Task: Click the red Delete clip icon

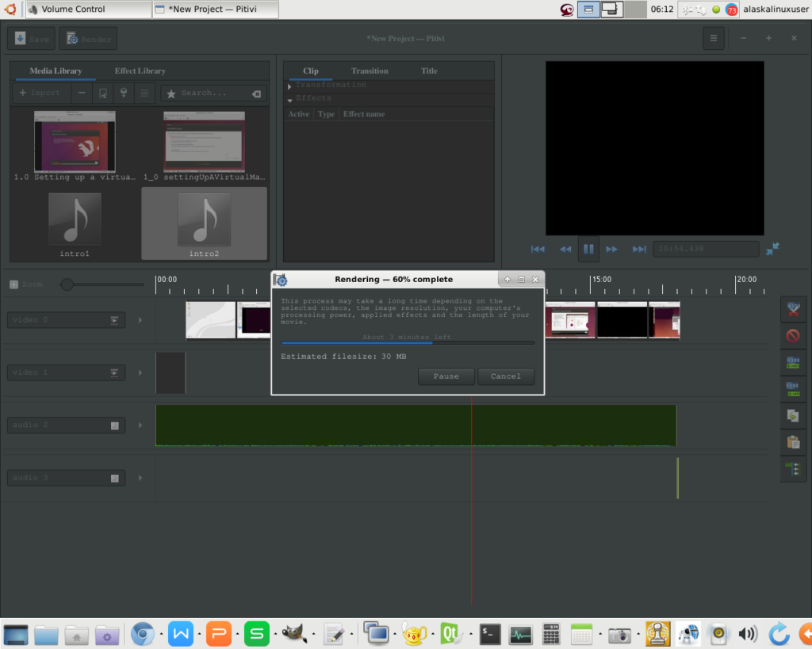Action: [792, 336]
